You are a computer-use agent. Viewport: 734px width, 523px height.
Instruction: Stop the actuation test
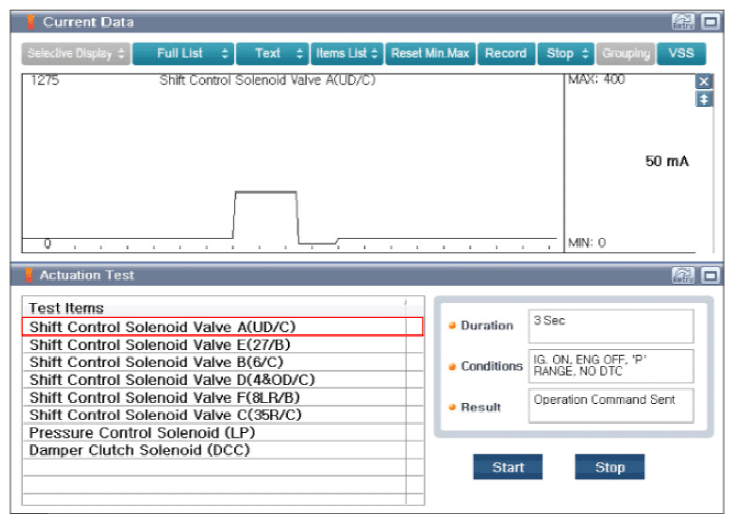609,467
